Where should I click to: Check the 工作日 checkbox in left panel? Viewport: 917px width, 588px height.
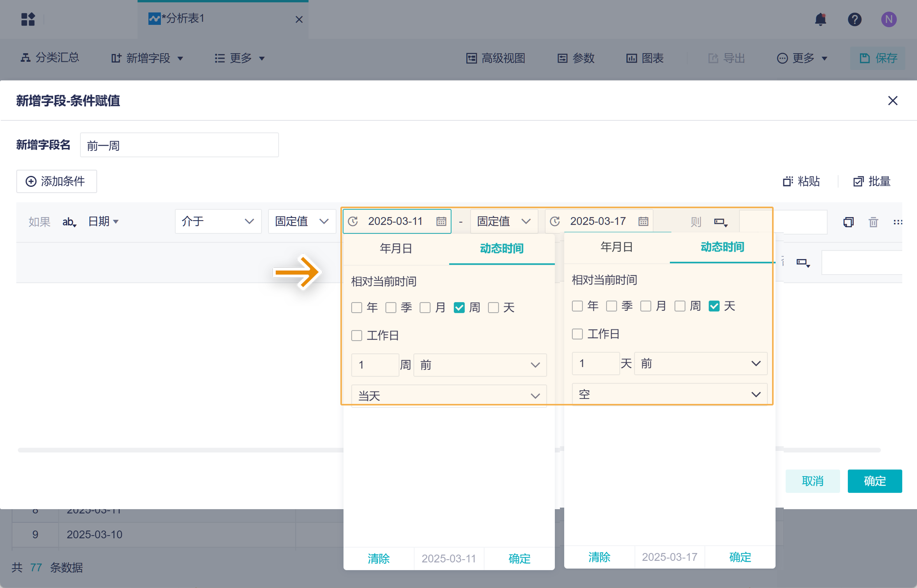(x=357, y=336)
